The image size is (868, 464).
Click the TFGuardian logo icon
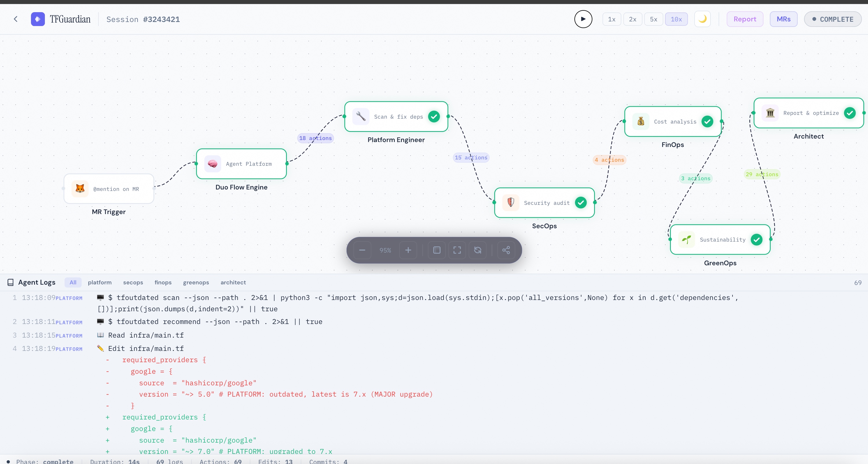(x=38, y=19)
